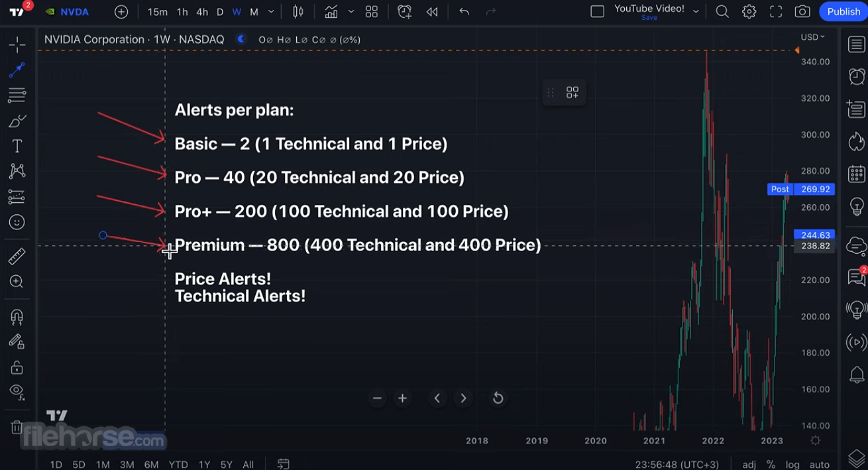
Task: Enter fullscreen mode
Action: tap(776, 12)
